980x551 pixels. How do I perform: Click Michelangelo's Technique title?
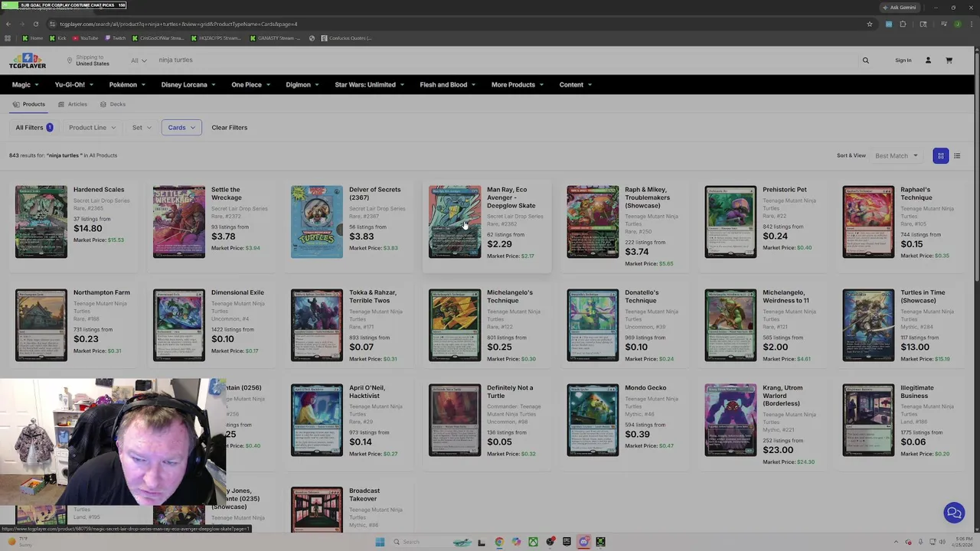pyautogui.click(x=510, y=296)
